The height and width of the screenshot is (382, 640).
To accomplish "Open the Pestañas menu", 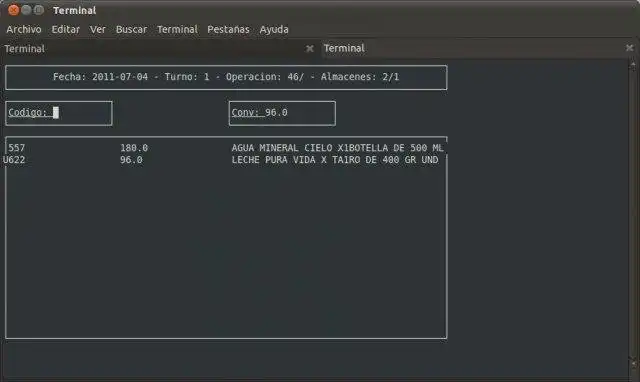I will [x=228, y=29].
